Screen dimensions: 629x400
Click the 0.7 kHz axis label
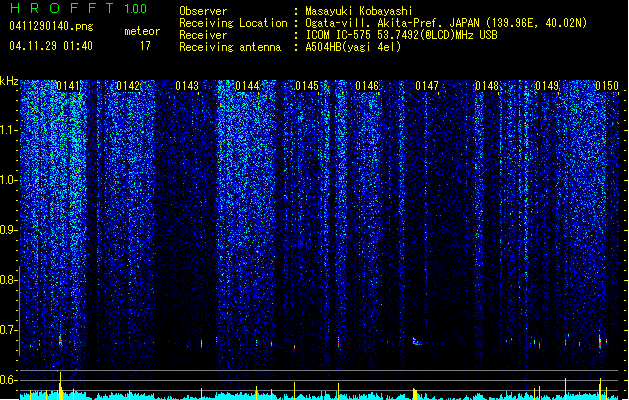[x=9, y=330]
